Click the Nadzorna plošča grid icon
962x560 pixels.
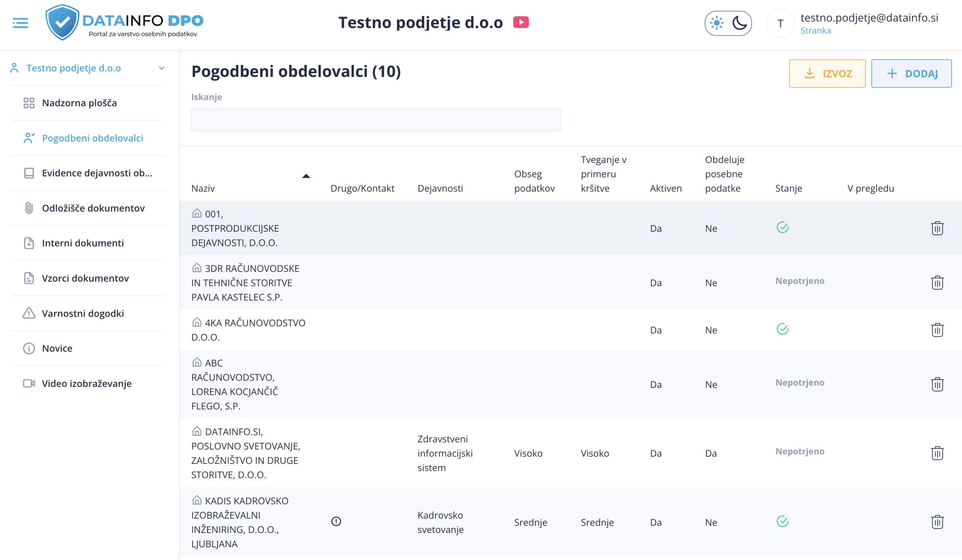(29, 103)
